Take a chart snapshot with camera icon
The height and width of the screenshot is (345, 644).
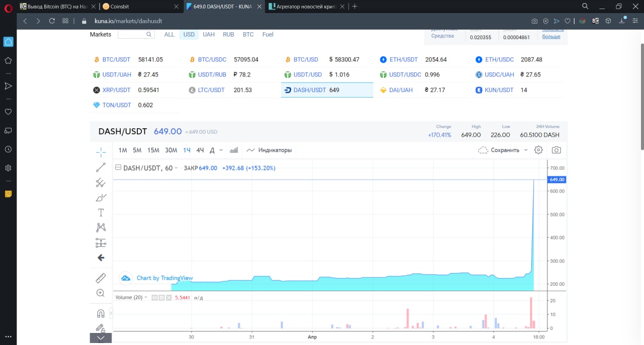(556, 150)
